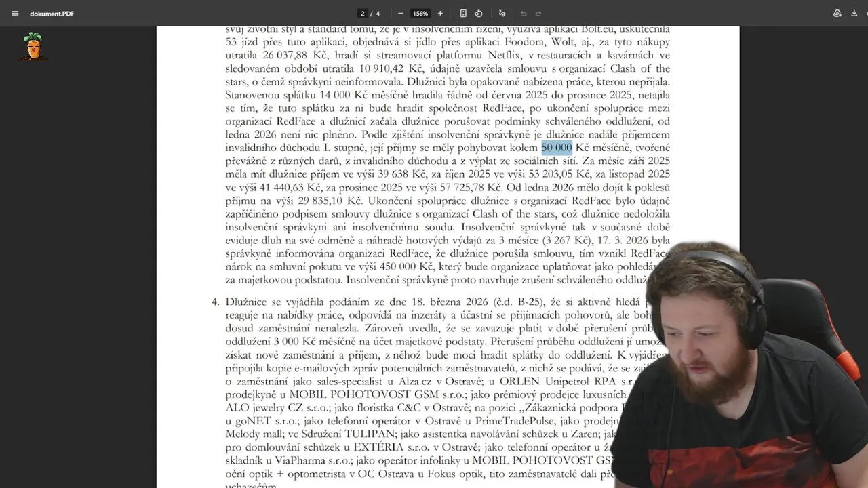Click the highlighted text 50 000
The height and width of the screenshot is (488, 868).
557,148
